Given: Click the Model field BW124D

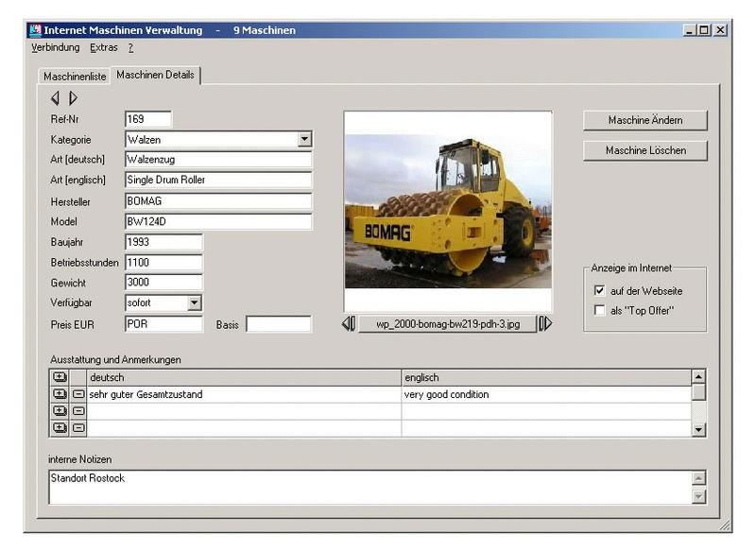Looking at the screenshot, I should click(x=218, y=222).
